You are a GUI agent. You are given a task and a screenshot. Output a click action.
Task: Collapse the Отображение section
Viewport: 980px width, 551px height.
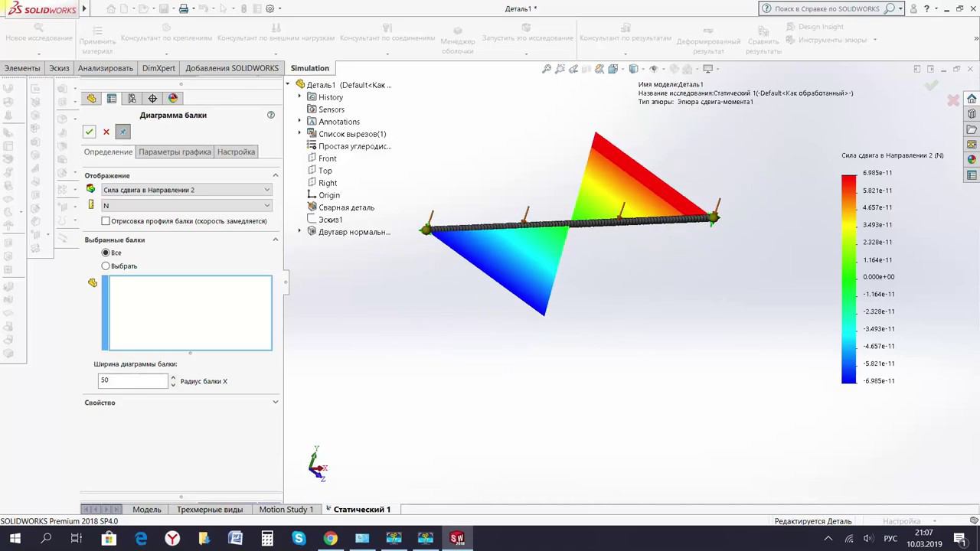click(276, 175)
